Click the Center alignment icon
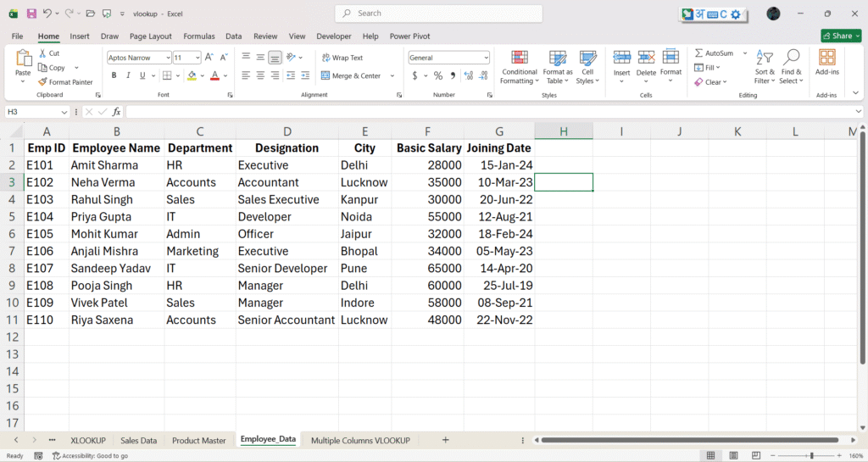Image resolution: width=868 pixels, height=462 pixels. (x=260, y=75)
